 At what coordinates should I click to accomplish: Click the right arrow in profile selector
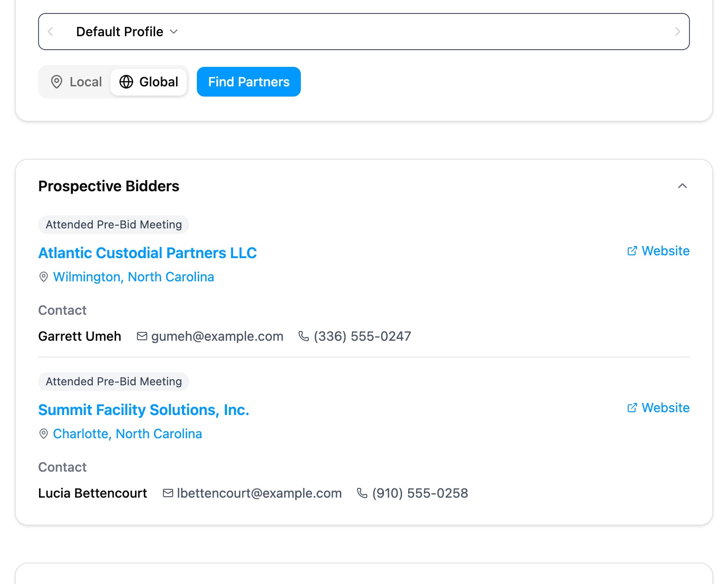pyautogui.click(x=677, y=32)
